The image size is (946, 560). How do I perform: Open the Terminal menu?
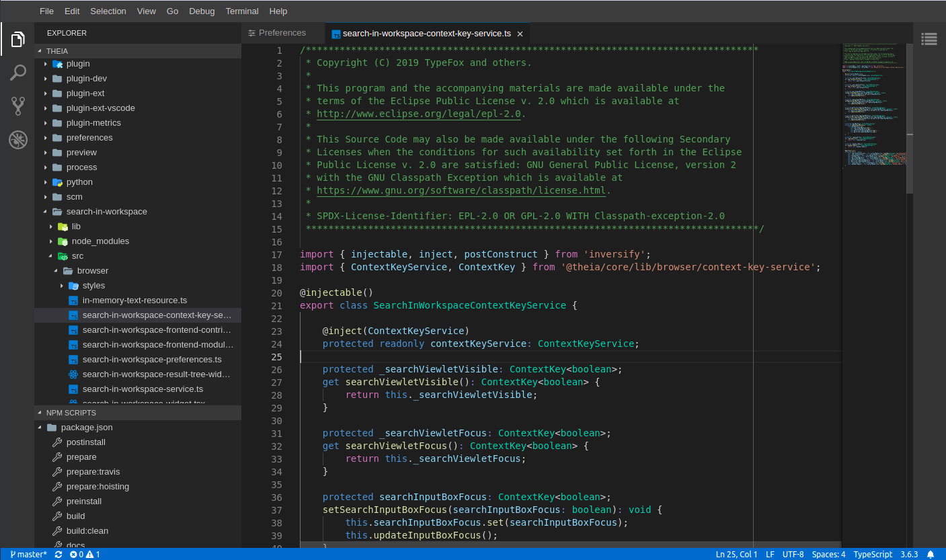[x=242, y=11]
